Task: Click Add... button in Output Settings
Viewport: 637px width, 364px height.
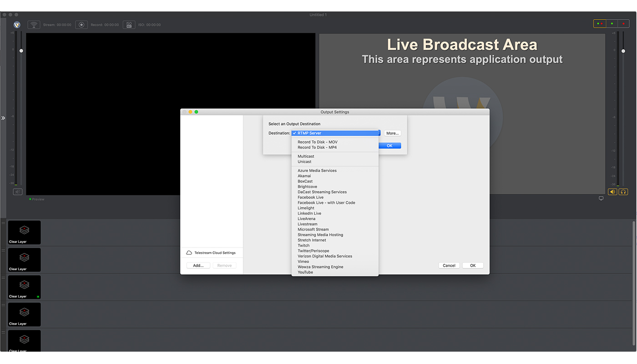Action: [x=198, y=265]
